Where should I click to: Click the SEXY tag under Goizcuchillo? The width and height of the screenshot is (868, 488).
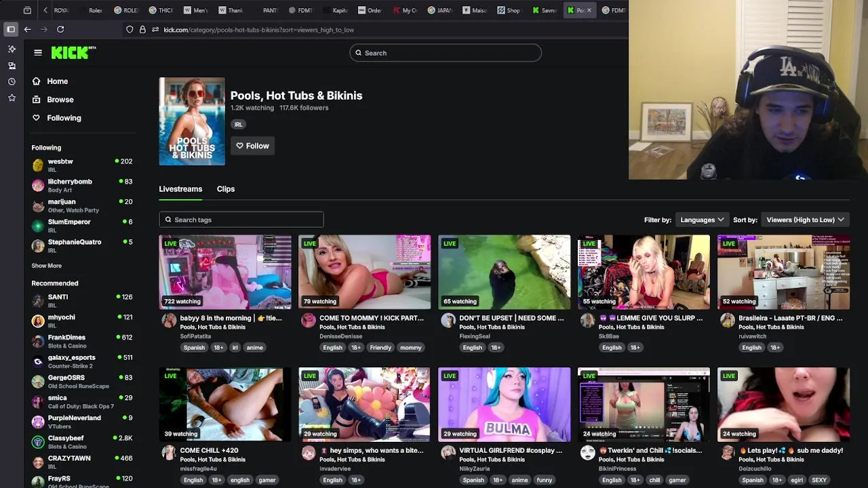[819, 480]
